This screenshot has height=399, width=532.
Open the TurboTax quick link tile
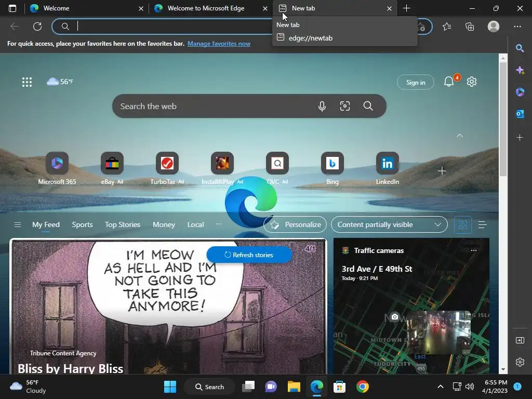pyautogui.click(x=167, y=168)
